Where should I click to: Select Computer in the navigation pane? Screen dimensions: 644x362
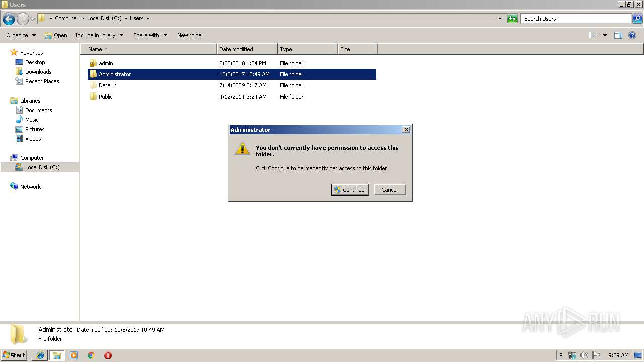(x=32, y=158)
